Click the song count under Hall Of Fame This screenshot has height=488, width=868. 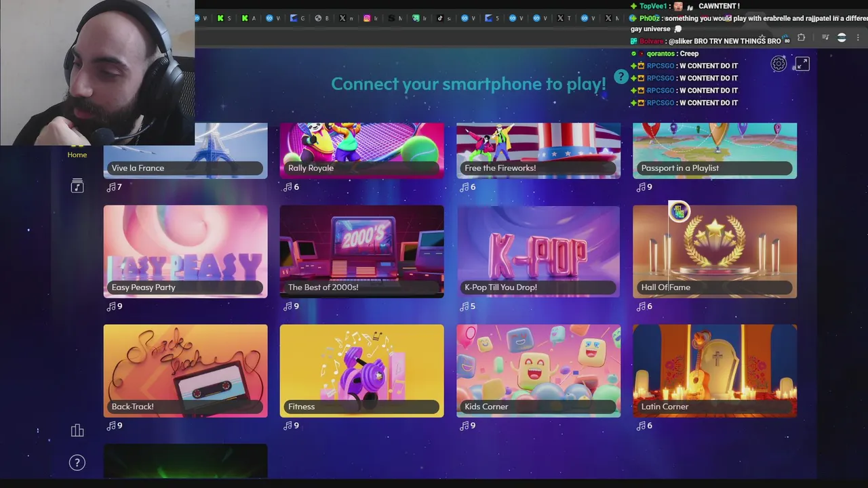[644, 306]
